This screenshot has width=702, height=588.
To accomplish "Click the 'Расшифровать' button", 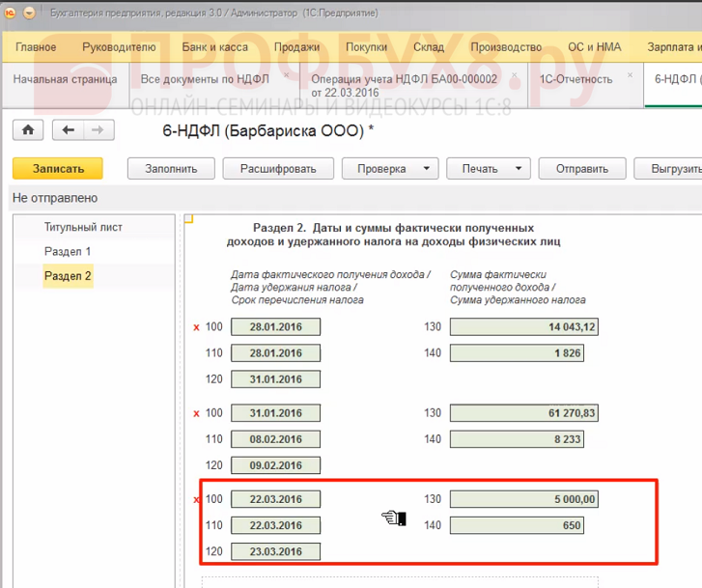I will click(x=278, y=168).
